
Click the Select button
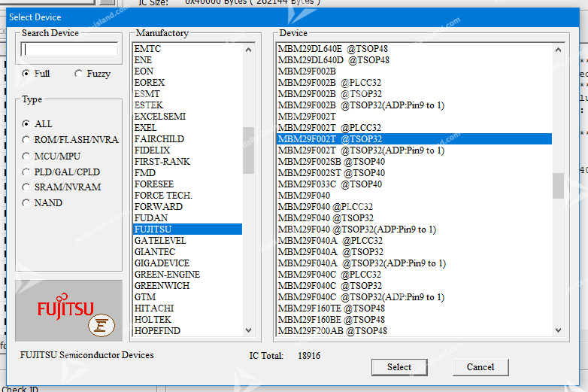click(399, 367)
